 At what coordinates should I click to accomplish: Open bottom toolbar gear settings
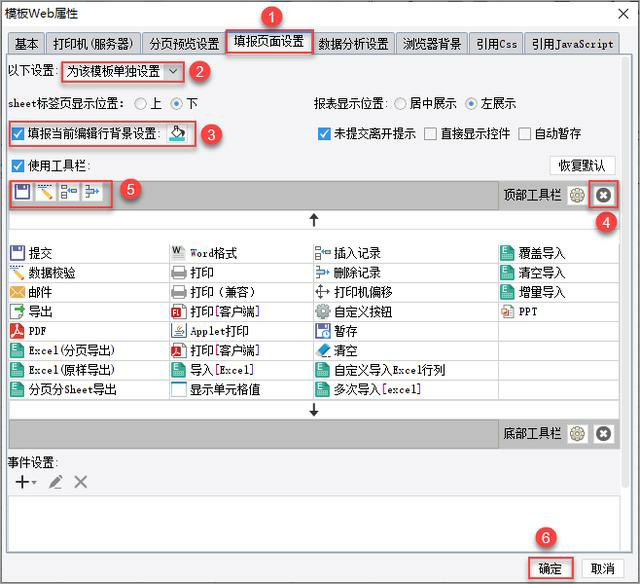click(577, 433)
